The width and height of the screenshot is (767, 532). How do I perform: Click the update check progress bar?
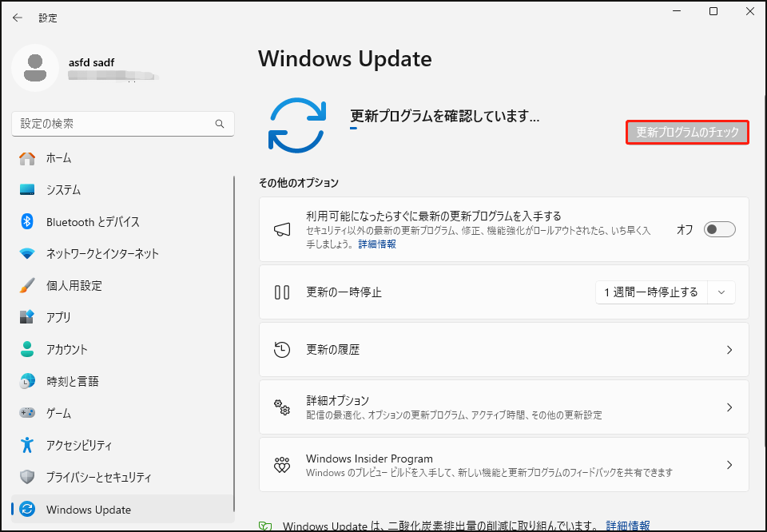click(353, 129)
